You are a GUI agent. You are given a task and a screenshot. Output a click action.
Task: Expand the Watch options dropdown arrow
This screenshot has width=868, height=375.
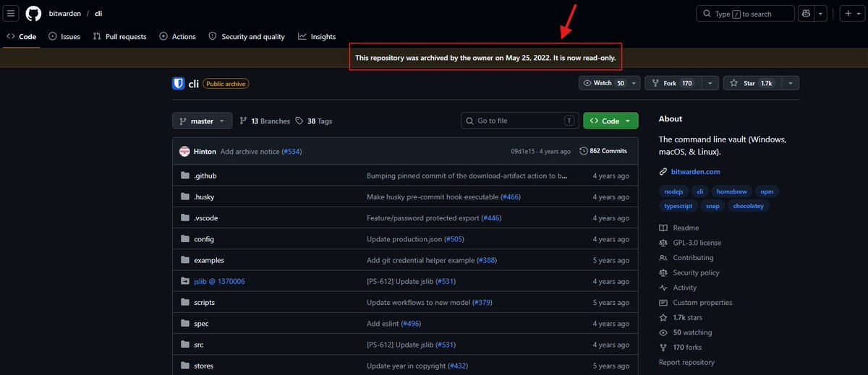(635, 83)
